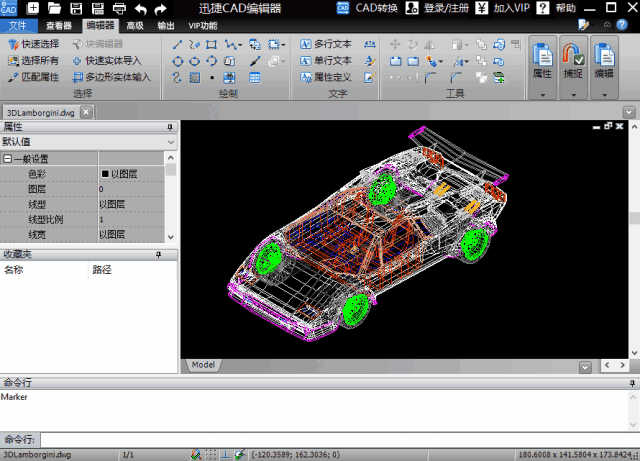The width and height of the screenshot is (640, 461).
Task: Expand the 编辑 ribbon button dropdown
Action: point(604,95)
